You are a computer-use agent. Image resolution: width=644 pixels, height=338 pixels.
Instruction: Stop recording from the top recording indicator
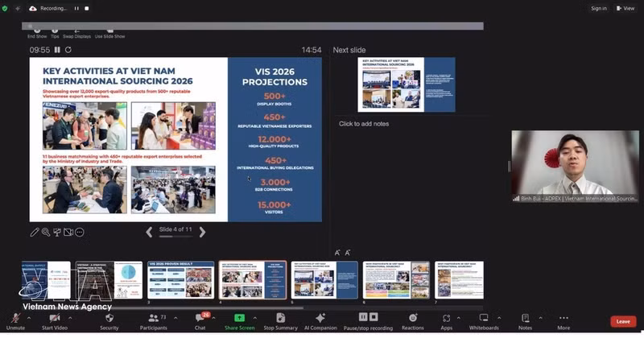tap(87, 8)
